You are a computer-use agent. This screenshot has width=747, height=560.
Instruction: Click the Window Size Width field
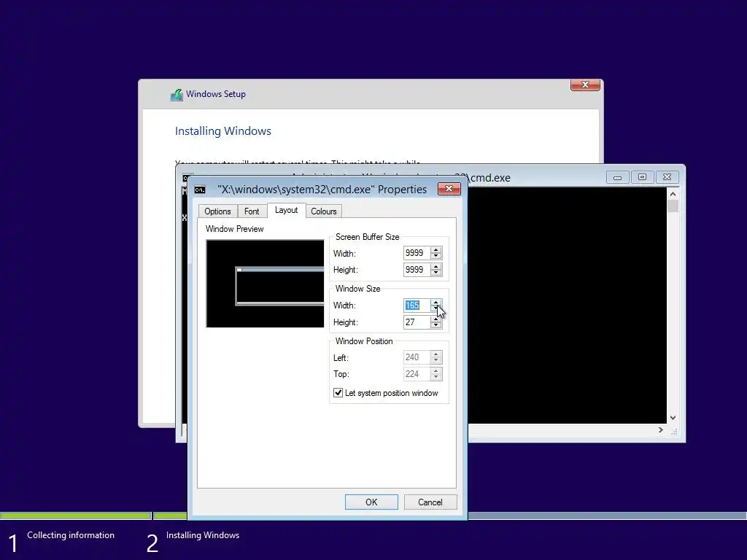click(x=417, y=306)
